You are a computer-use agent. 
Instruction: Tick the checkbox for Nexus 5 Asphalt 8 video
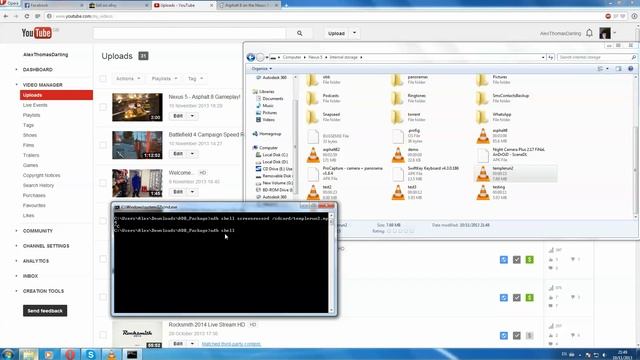click(x=103, y=107)
